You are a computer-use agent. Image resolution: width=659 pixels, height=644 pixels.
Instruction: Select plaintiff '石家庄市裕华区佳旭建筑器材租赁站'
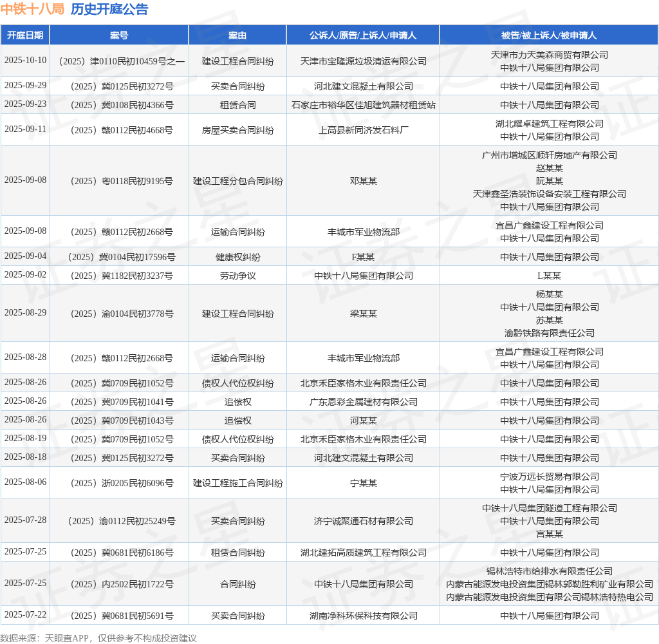pyautogui.click(x=363, y=105)
